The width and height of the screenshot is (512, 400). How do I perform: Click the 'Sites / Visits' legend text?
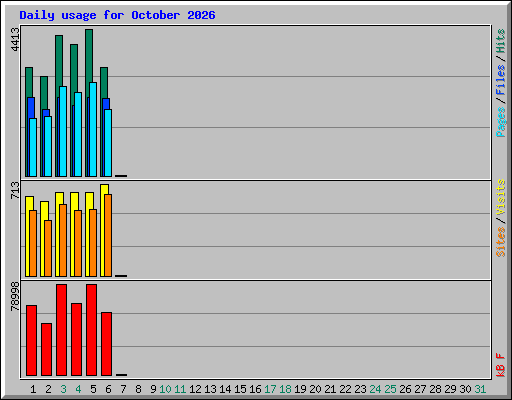click(x=501, y=218)
